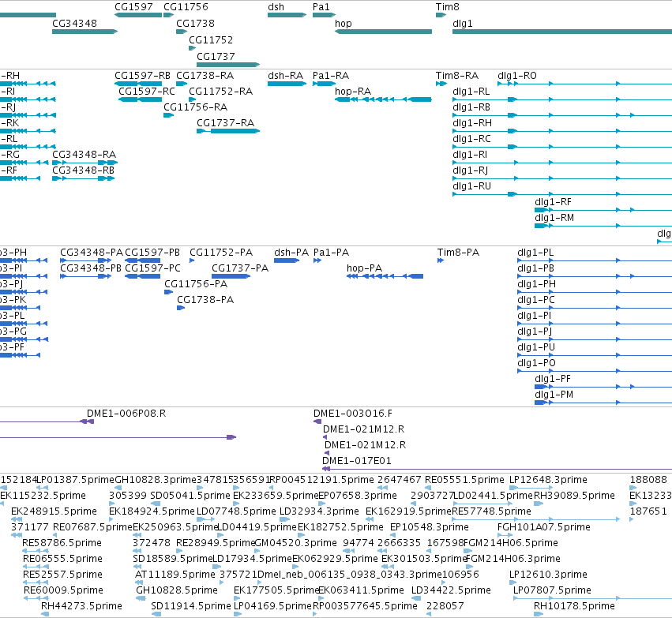Click the CG1737-RA transcript label
Image resolution: width=672 pixels, height=618 pixels.
coord(225,123)
